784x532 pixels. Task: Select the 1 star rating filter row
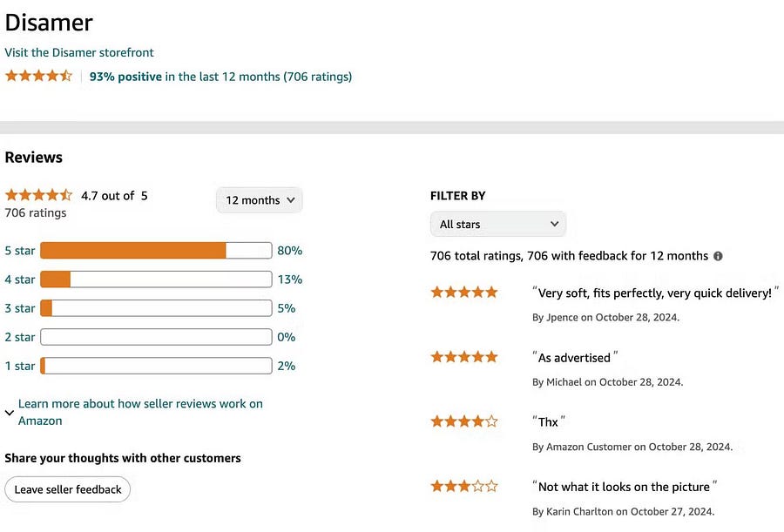[x=19, y=366]
